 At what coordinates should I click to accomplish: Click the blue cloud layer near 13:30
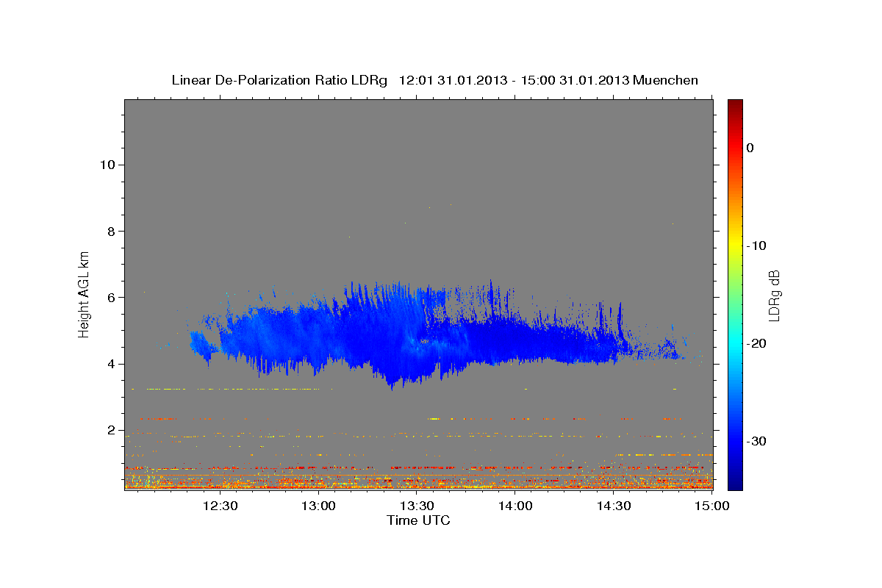pyautogui.click(x=417, y=338)
